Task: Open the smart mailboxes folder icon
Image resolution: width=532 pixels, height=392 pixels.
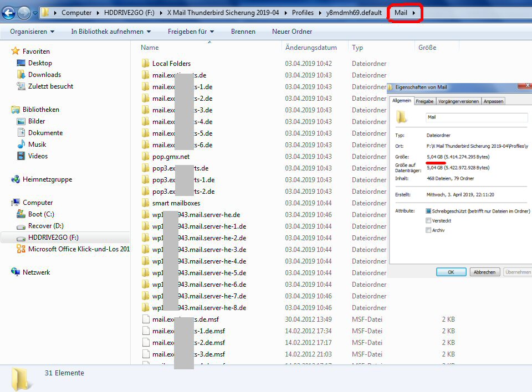Action: (x=146, y=203)
